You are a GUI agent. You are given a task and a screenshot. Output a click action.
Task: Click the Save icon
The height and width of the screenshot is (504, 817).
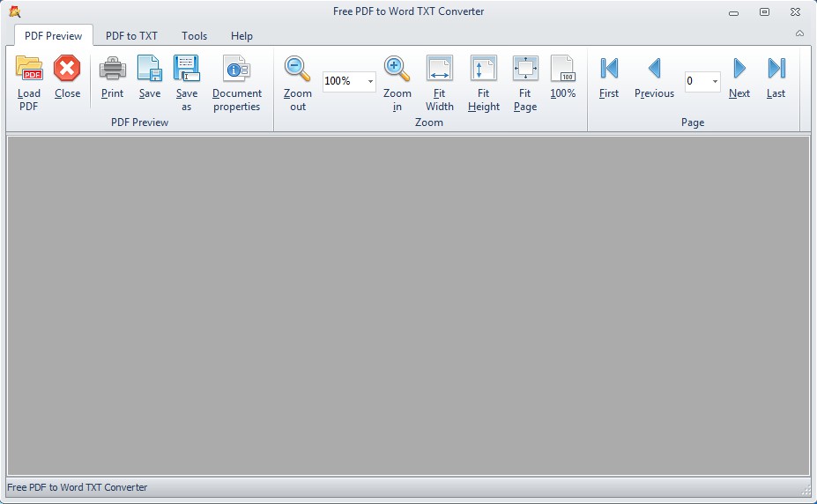point(150,68)
